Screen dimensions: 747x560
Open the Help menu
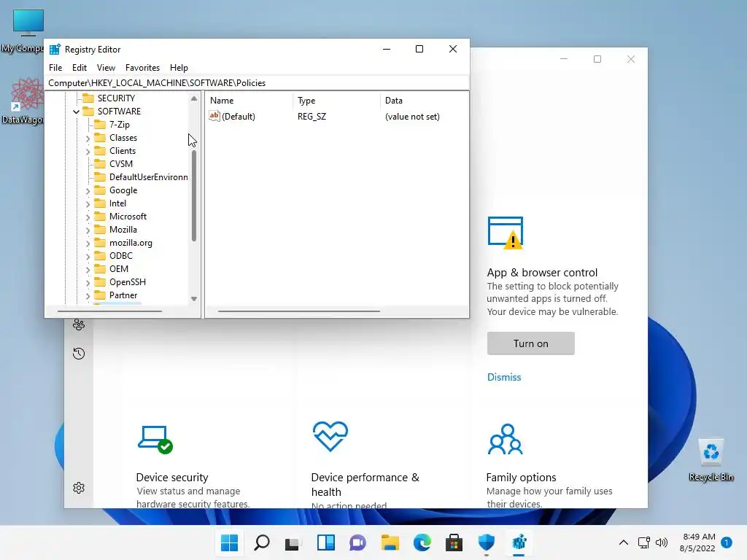point(179,68)
